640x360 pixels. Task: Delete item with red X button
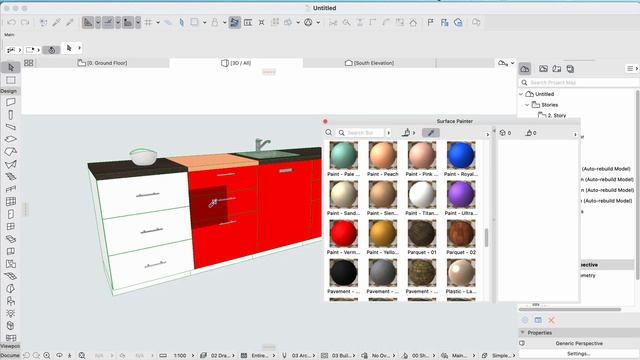coord(551,320)
